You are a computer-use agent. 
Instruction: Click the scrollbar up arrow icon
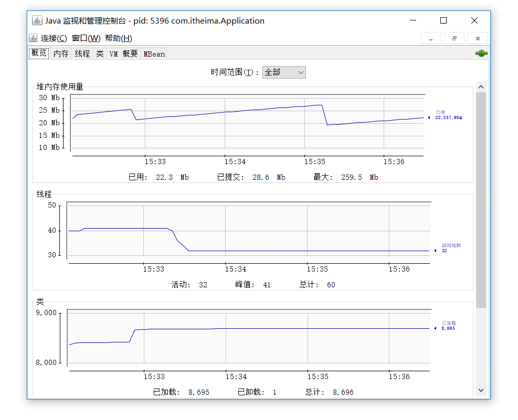coord(481,86)
